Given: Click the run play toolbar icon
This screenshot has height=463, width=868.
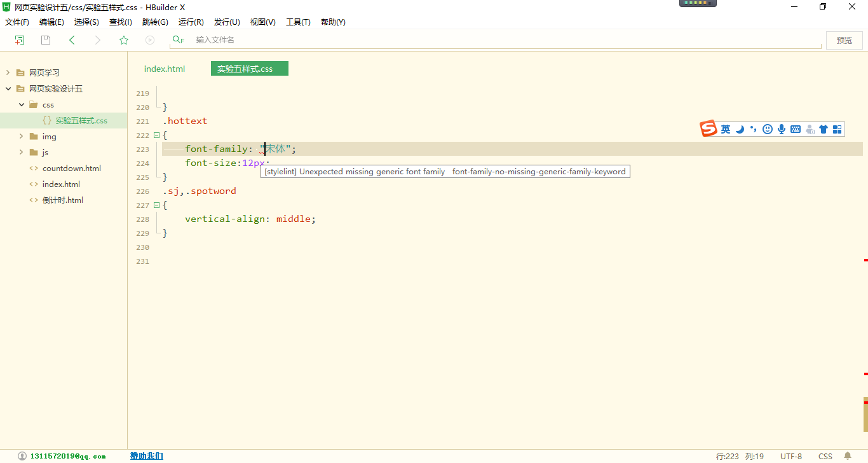Looking at the screenshot, I should [150, 40].
